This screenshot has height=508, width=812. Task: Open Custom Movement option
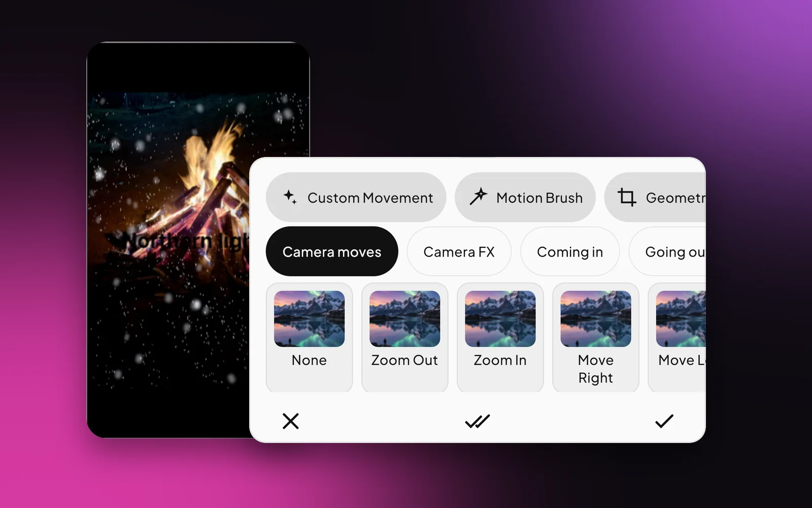[356, 197]
